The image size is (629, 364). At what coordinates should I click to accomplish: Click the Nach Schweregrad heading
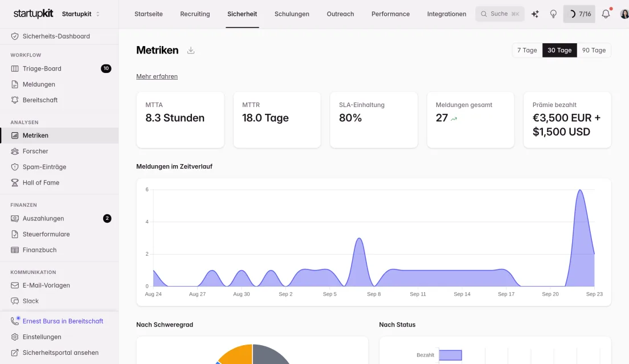165,325
